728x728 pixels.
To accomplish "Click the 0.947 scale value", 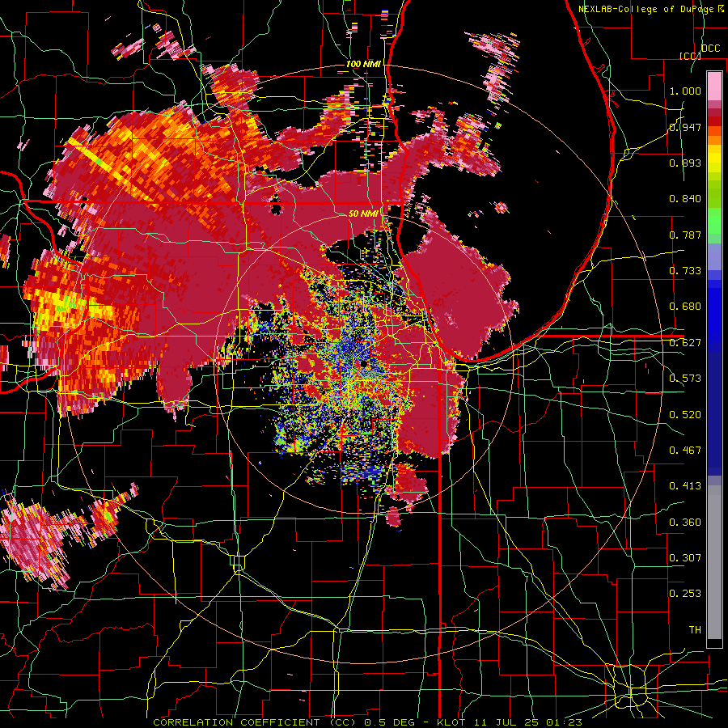I will 685,127.
